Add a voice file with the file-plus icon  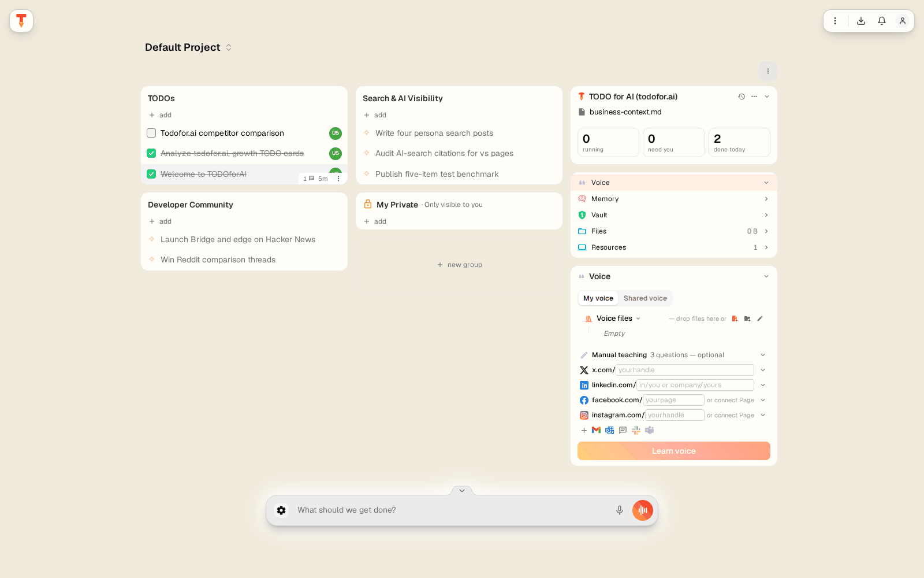click(735, 318)
